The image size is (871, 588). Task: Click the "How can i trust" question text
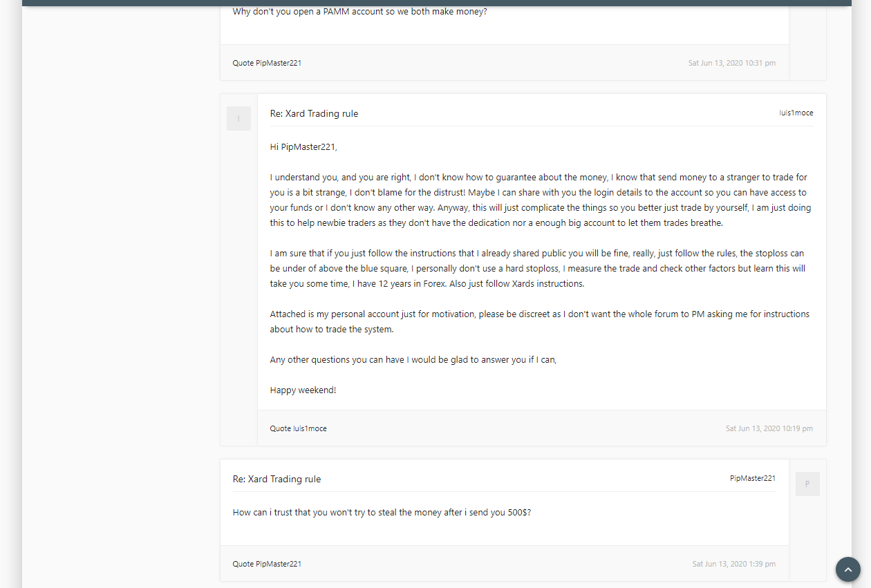pos(382,513)
